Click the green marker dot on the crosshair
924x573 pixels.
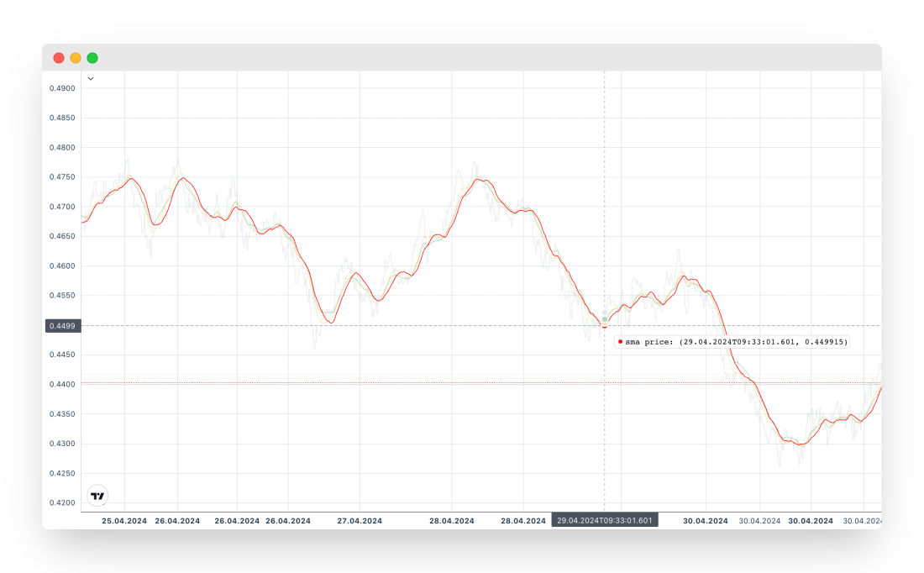pyautogui.click(x=604, y=319)
